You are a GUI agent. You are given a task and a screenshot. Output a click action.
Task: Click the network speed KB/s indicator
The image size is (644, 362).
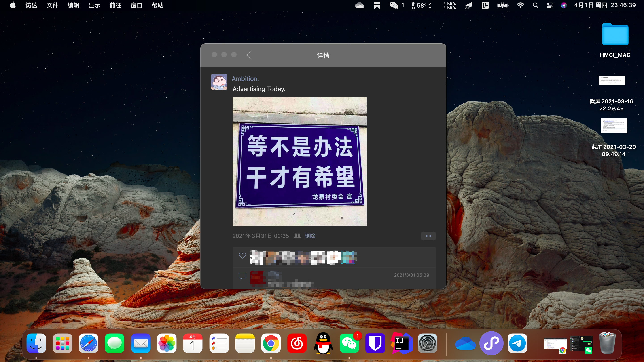click(449, 5)
